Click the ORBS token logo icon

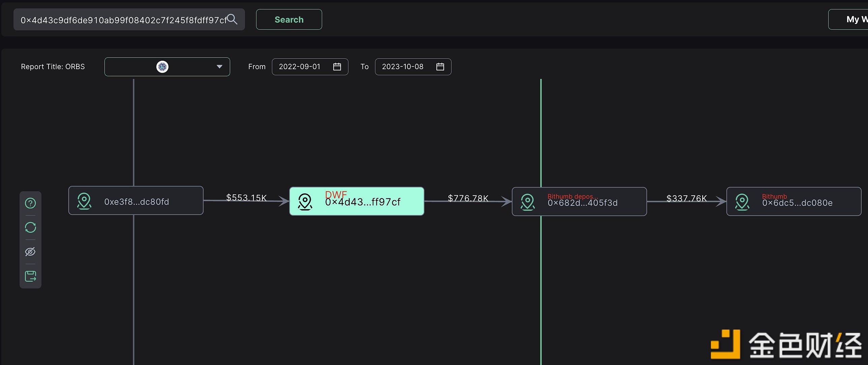pos(162,67)
